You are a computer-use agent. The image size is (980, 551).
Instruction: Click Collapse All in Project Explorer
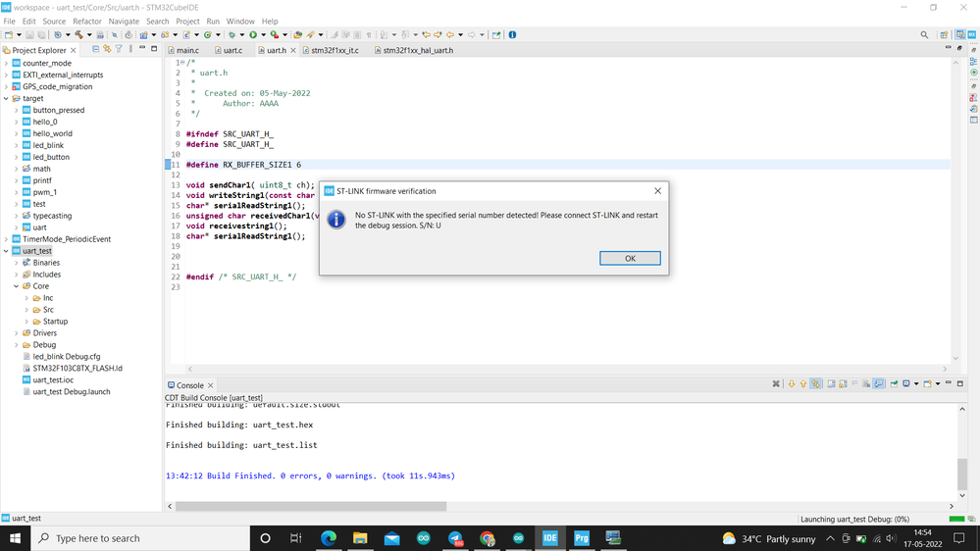95,49
